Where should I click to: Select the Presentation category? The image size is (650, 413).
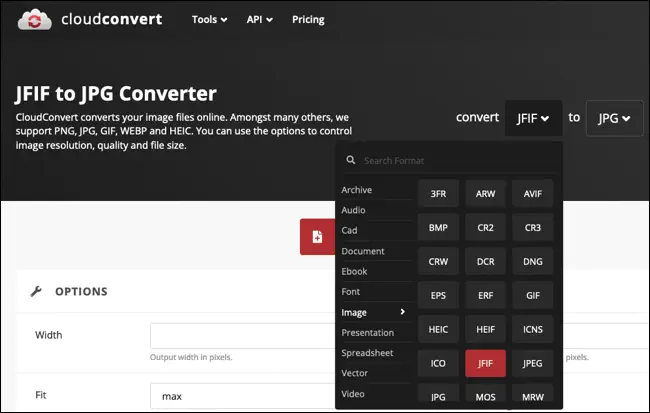(368, 333)
